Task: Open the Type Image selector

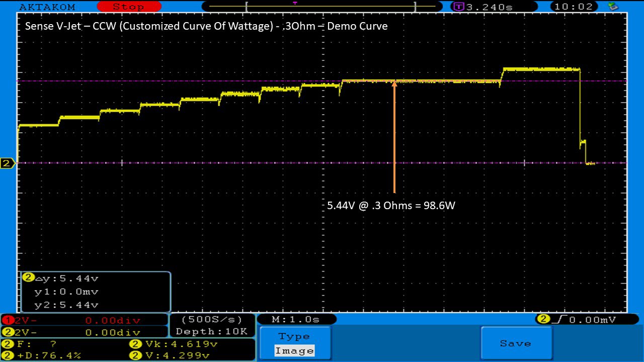Action: point(295,344)
